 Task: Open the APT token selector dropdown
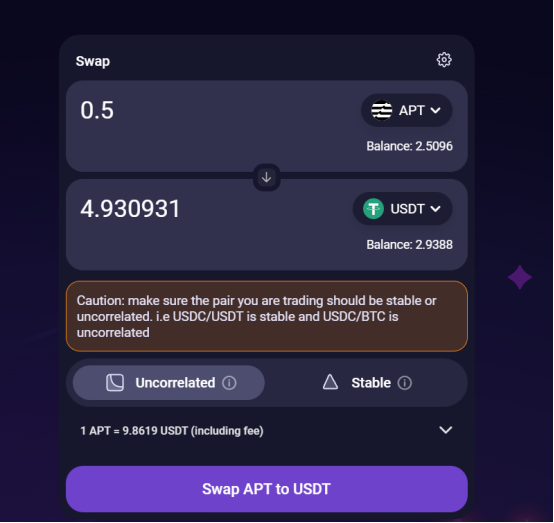(x=406, y=110)
